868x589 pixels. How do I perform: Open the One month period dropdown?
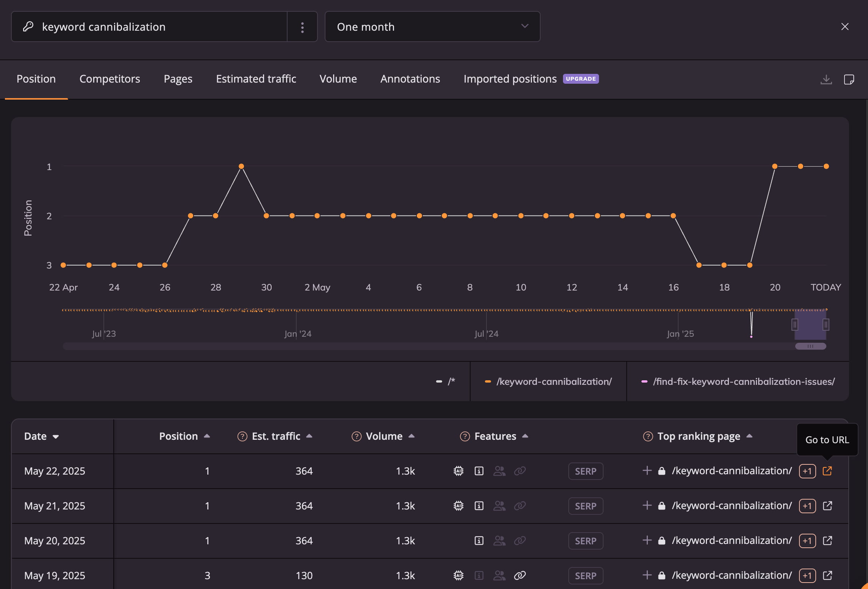coord(432,27)
